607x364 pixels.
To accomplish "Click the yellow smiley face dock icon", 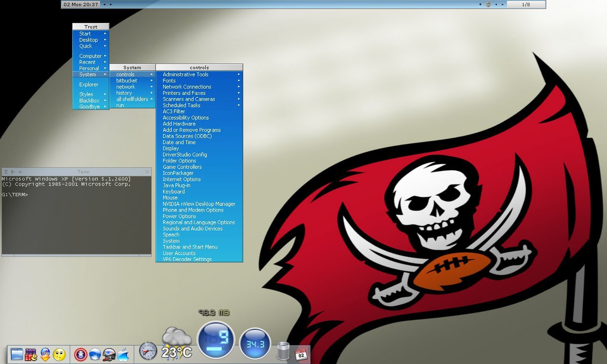I will coord(59,354).
